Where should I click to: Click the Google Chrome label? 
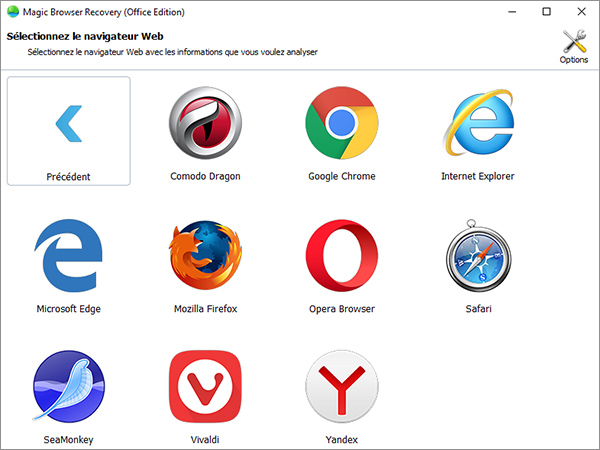click(342, 176)
